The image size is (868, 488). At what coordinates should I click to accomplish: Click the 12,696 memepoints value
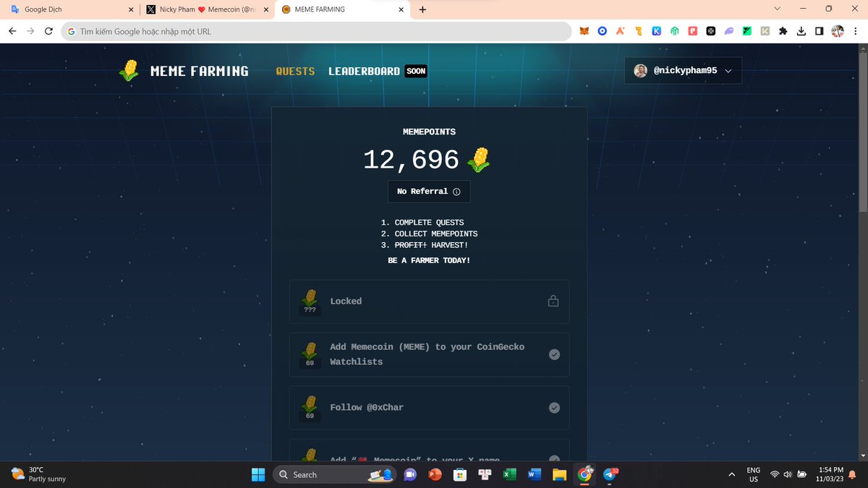coord(411,160)
